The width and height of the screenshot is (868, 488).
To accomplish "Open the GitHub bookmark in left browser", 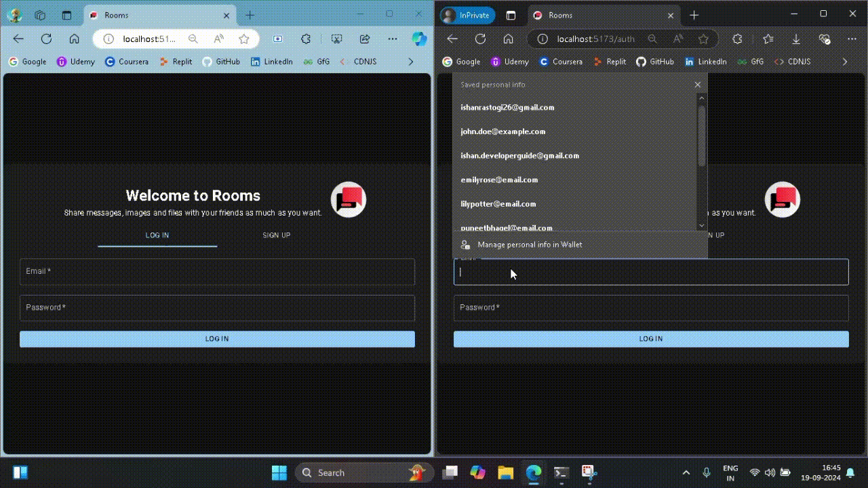I will pos(221,62).
